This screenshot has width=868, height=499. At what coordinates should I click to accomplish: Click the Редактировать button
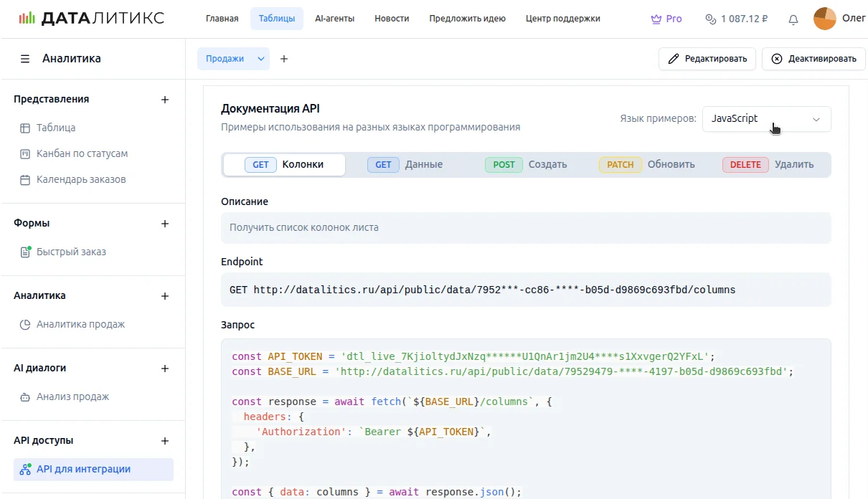coord(707,59)
